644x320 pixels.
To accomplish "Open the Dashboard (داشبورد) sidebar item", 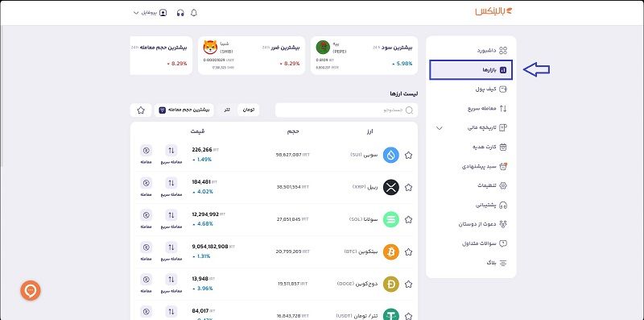I will (x=492, y=50).
